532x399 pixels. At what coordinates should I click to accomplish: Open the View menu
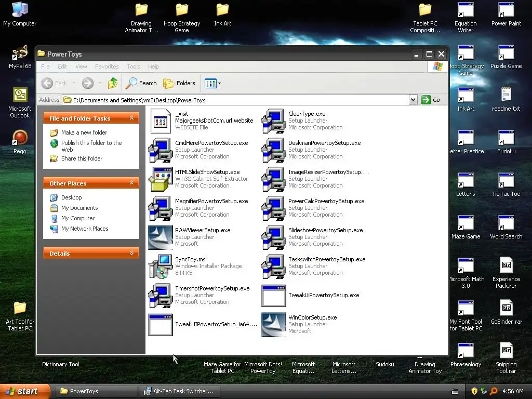[x=81, y=66]
